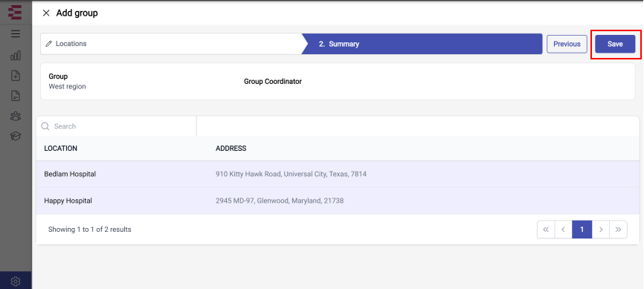Screen dimensions: 644x289
Task: Click the Previous button
Action: (567, 44)
